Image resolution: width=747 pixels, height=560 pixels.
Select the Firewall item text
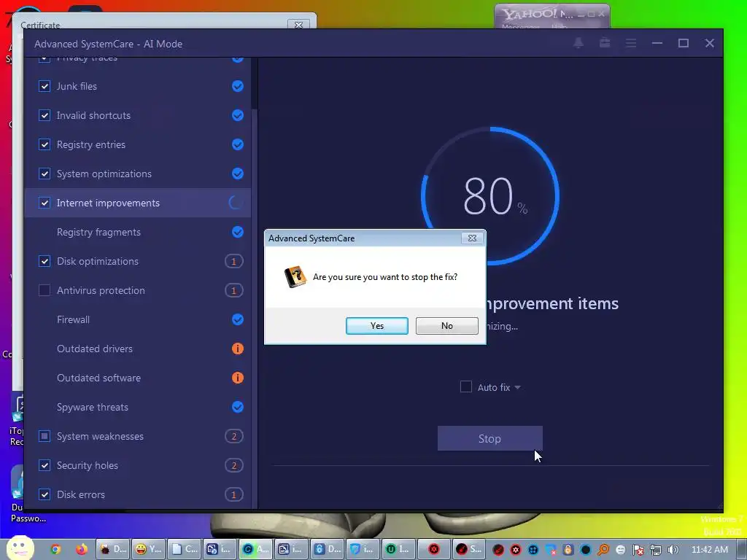74,319
